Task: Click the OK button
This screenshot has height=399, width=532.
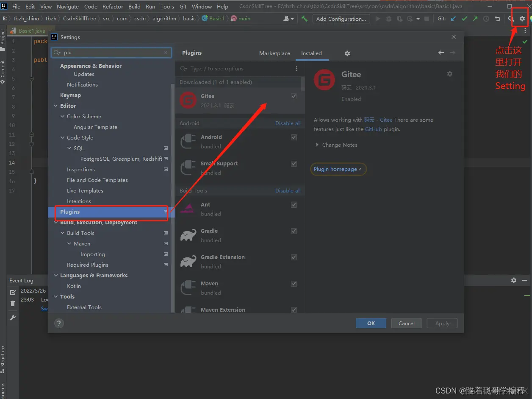Action: pyautogui.click(x=371, y=323)
